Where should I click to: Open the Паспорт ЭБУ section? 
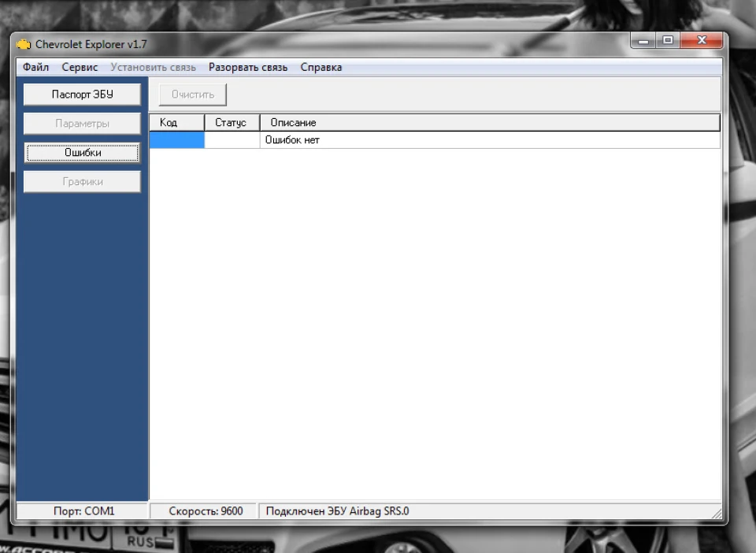click(83, 95)
